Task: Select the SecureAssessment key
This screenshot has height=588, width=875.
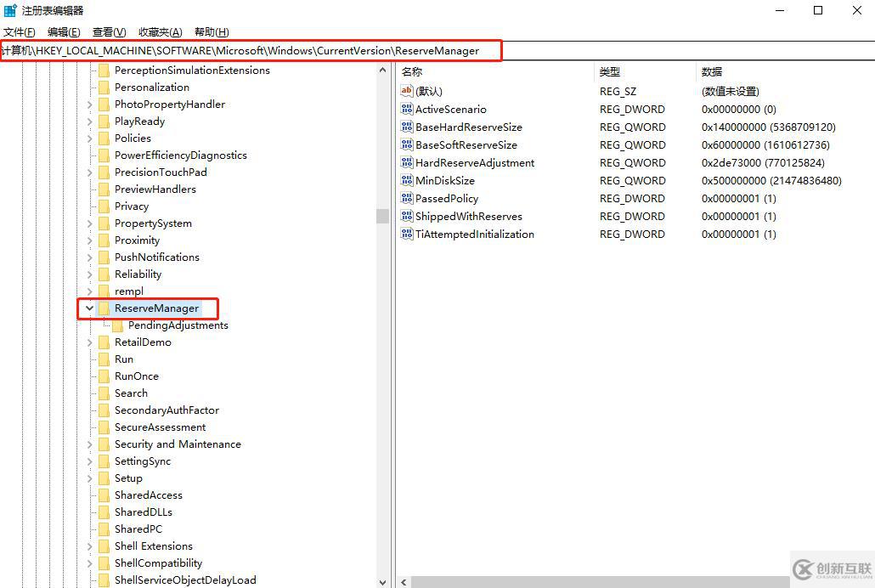Action: [161, 427]
